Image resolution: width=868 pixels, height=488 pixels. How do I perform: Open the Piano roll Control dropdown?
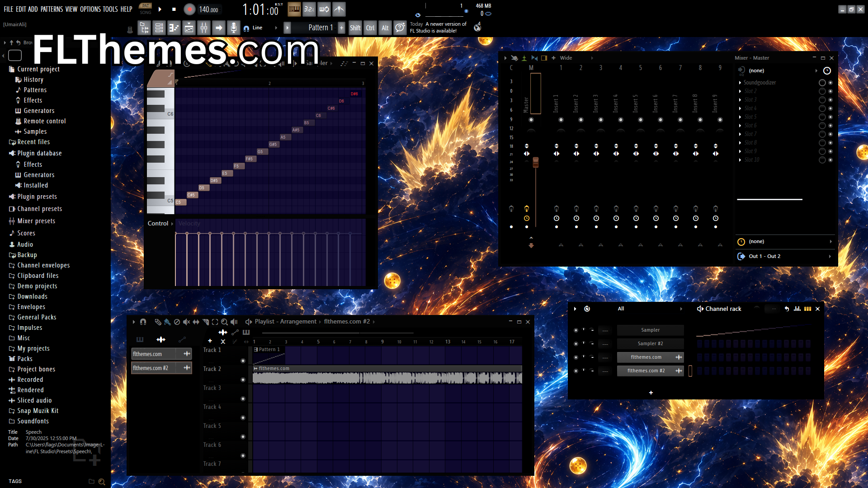(x=160, y=223)
